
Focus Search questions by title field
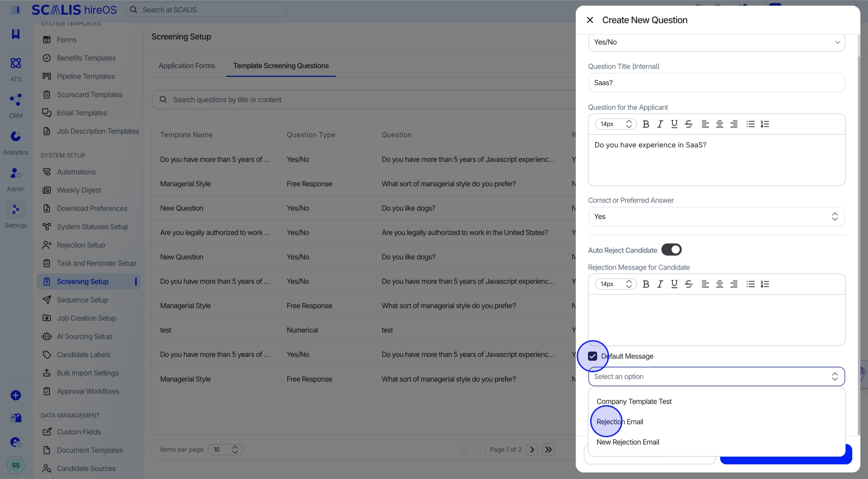click(364, 100)
